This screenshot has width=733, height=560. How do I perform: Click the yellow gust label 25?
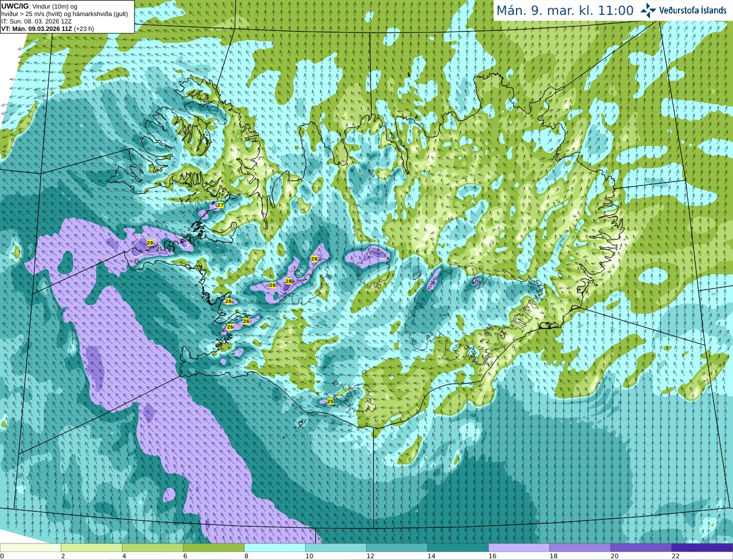tap(330, 401)
